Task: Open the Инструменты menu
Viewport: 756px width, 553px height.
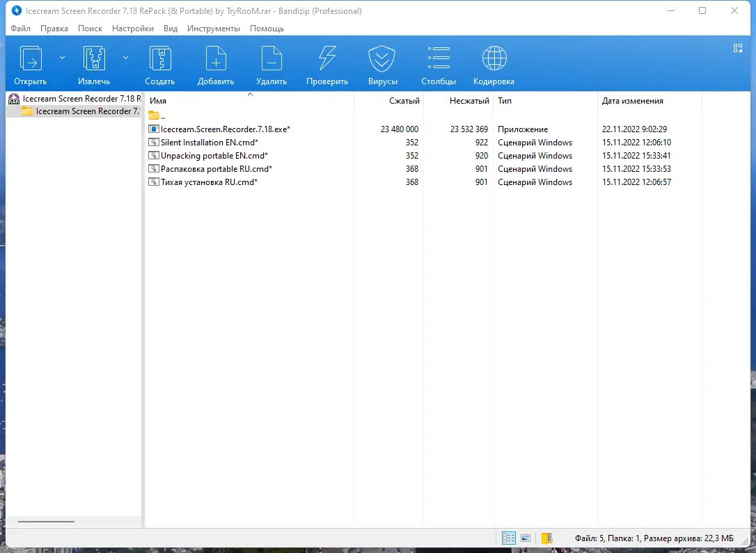Action: pyautogui.click(x=214, y=29)
